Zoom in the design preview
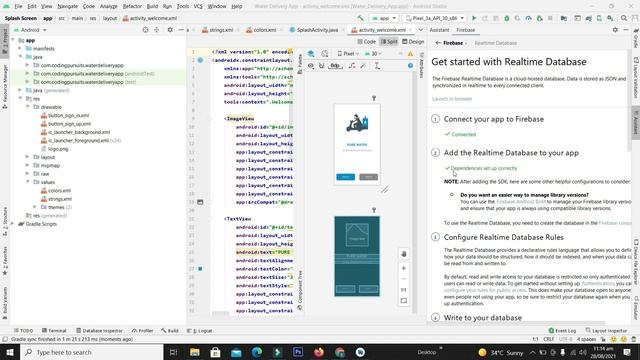The height and width of the screenshot is (360, 640). 404,268
